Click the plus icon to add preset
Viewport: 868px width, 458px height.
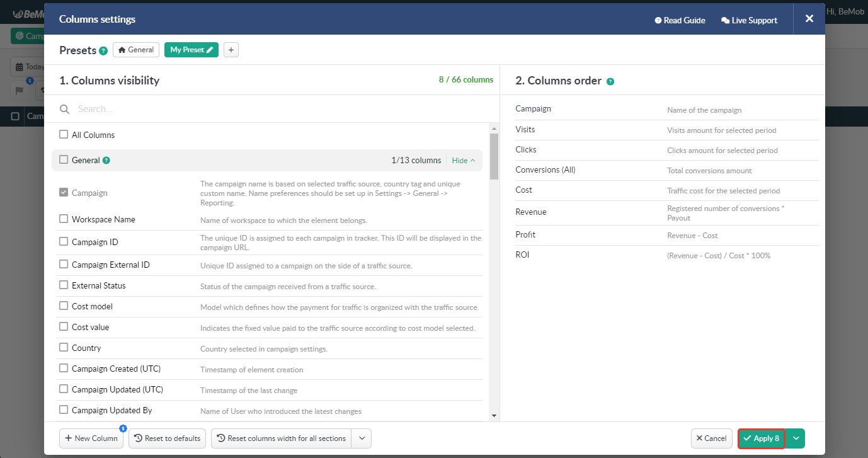pyautogui.click(x=231, y=50)
